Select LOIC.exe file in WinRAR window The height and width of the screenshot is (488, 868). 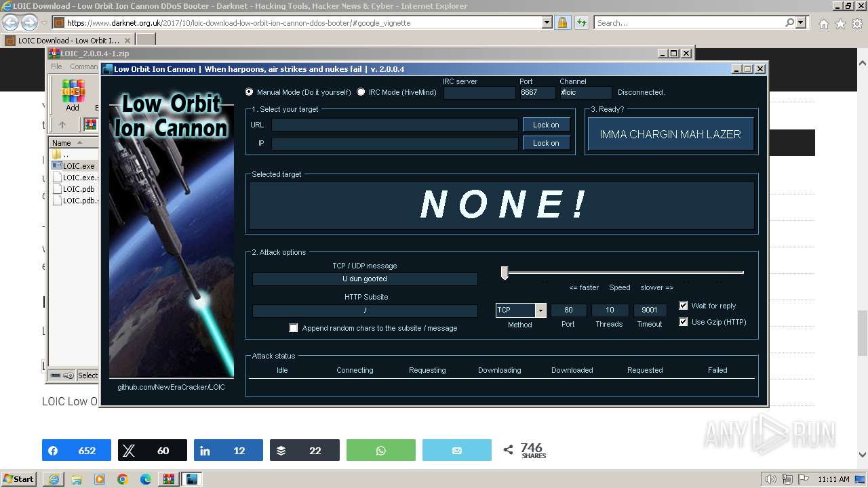[74, 165]
